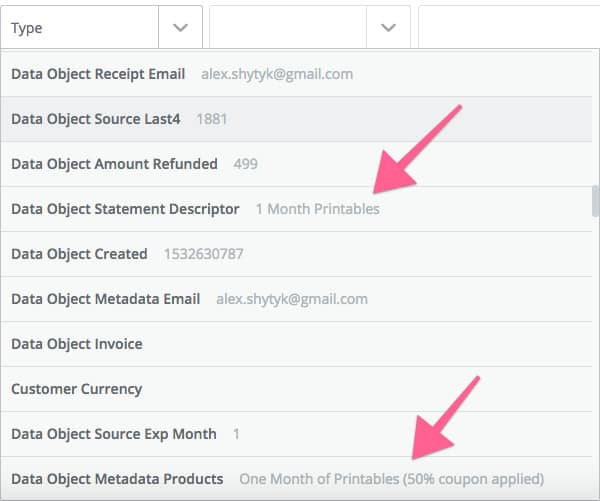Click the 1 Month Printables value
Image resolution: width=600 pixels, height=501 pixels.
coord(318,209)
